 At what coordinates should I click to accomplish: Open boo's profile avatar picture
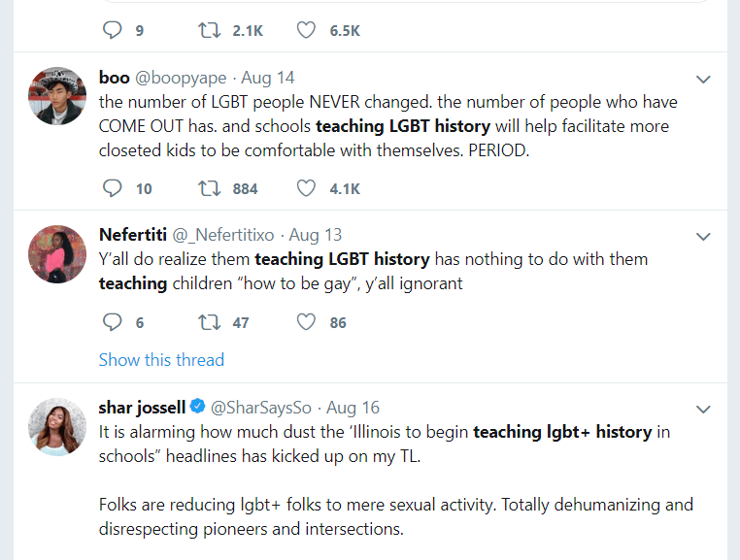tap(58, 96)
